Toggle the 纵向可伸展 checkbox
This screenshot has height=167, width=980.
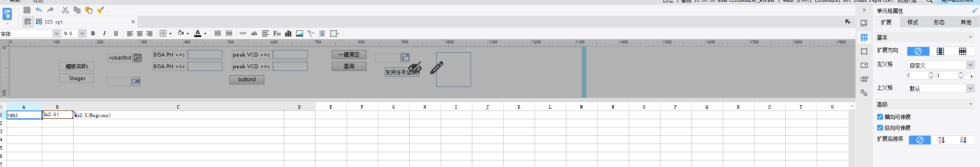[x=880, y=128]
